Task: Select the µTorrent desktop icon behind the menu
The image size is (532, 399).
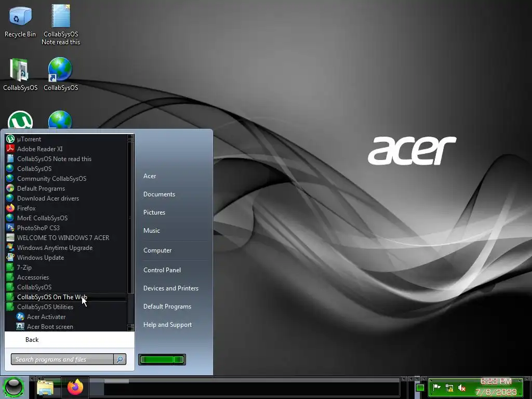Action: (x=20, y=120)
